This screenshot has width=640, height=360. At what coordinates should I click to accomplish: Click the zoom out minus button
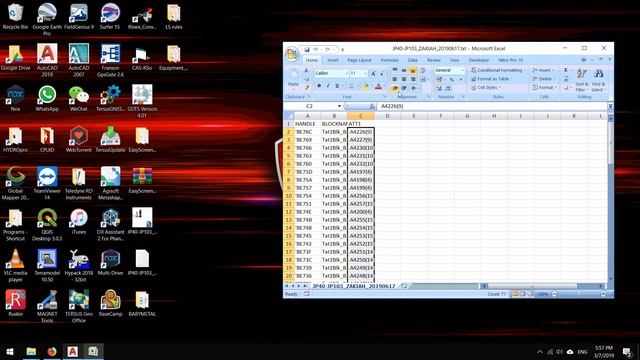pyautogui.click(x=554, y=294)
